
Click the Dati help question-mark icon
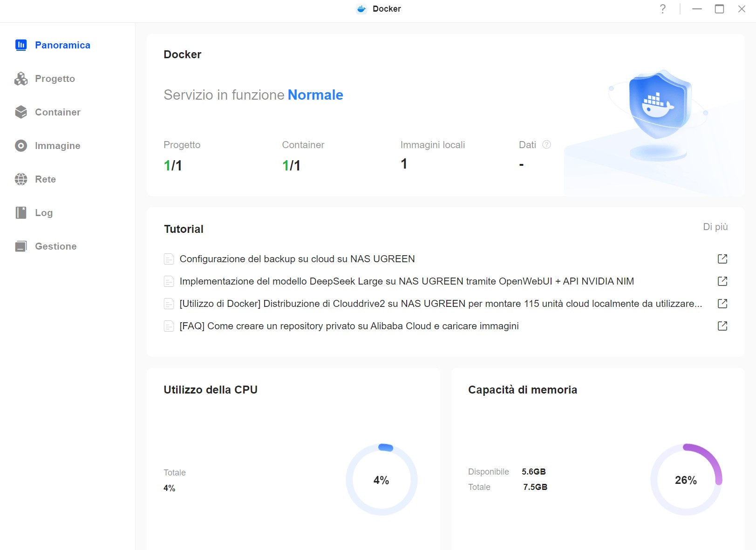(x=546, y=145)
